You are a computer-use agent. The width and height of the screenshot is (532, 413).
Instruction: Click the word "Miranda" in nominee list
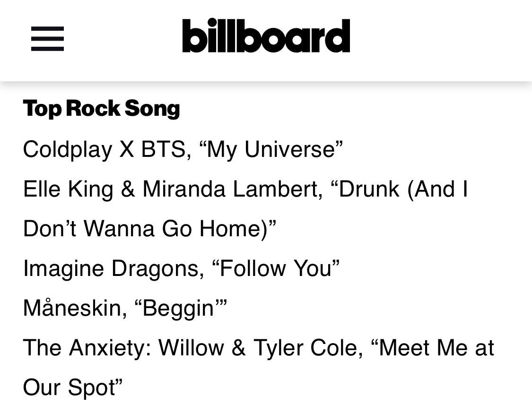[x=184, y=189]
